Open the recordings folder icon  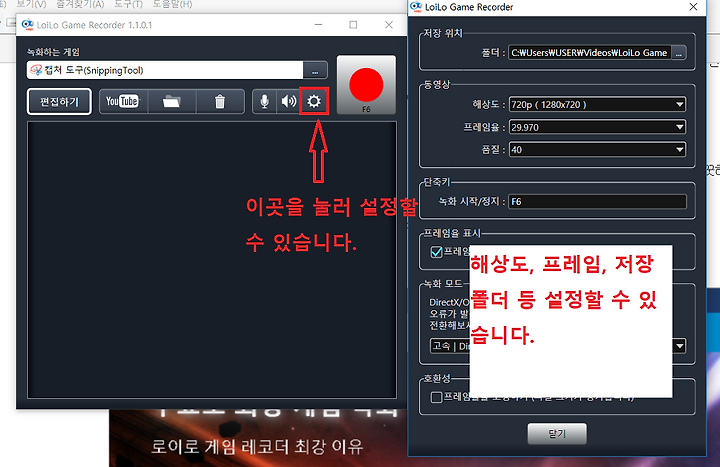[x=171, y=101]
